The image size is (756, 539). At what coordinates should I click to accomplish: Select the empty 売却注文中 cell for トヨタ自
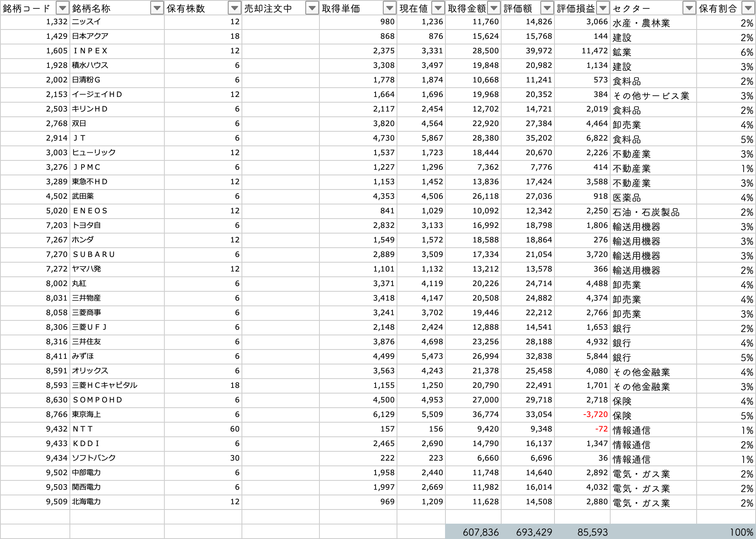tap(280, 225)
